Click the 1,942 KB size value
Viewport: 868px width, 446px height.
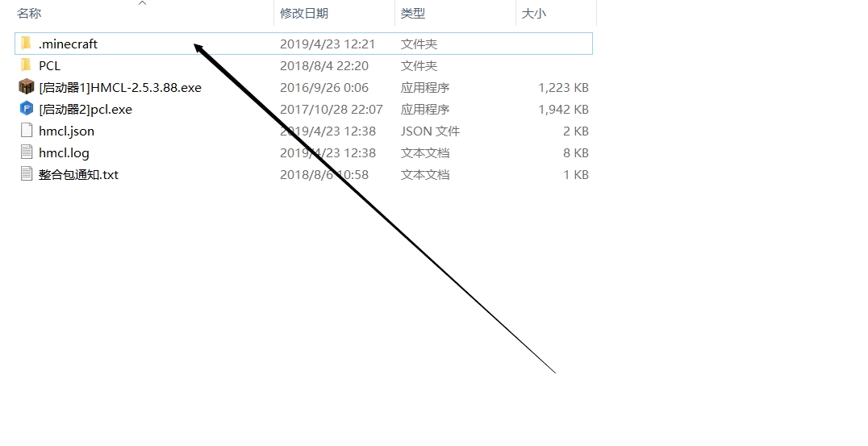pyautogui.click(x=564, y=110)
